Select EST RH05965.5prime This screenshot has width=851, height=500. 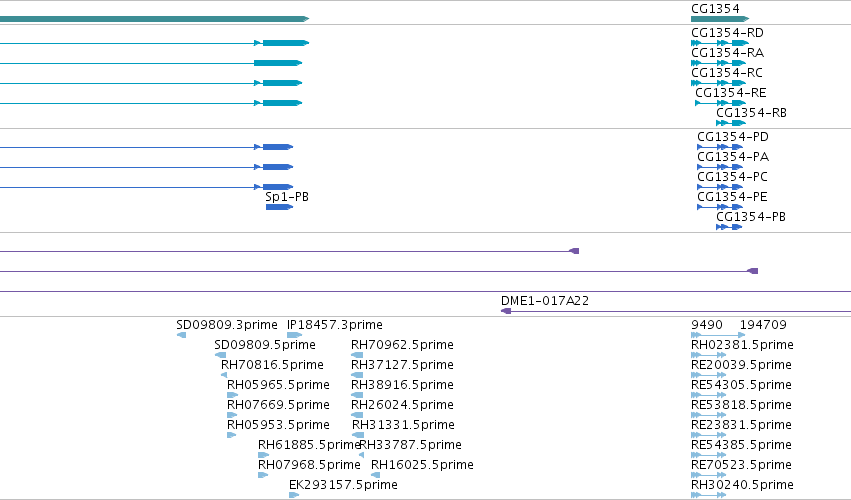tap(278, 385)
